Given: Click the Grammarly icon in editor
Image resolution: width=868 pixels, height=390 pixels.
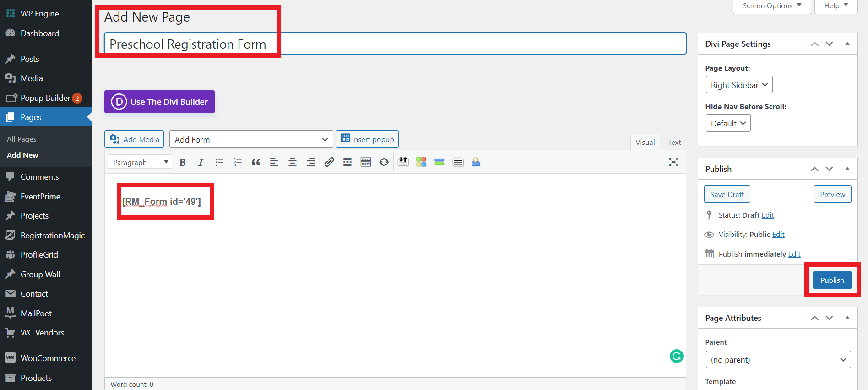Looking at the screenshot, I should point(676,356).
